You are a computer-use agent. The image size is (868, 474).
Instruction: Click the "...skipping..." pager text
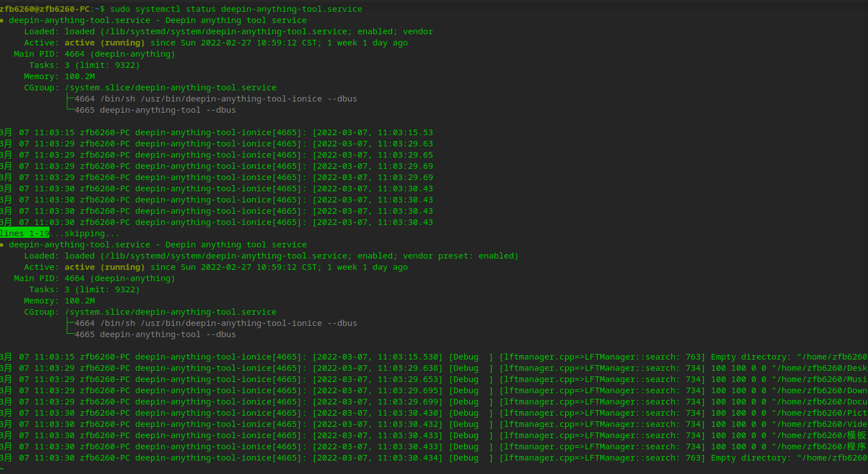click(85, 233)
